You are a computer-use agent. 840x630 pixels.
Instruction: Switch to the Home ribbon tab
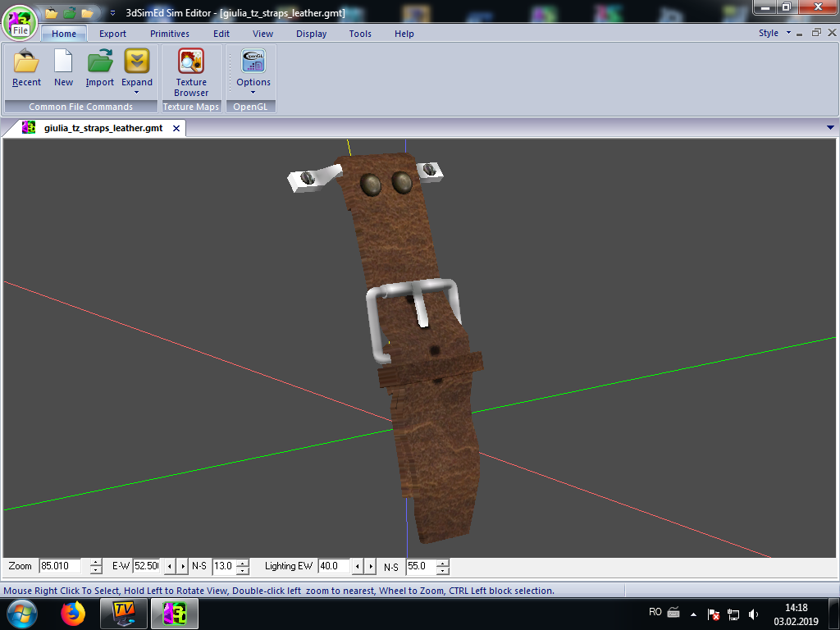coord(64,34)
